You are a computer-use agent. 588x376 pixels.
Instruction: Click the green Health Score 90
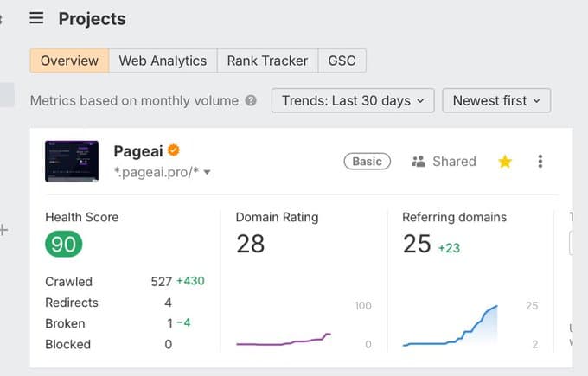[x=64, y=244]
